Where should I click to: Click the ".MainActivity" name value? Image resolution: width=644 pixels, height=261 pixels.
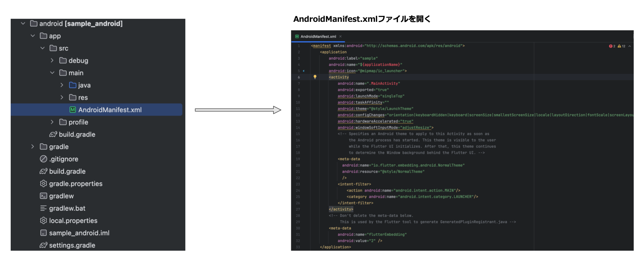(x=384, y=84)
